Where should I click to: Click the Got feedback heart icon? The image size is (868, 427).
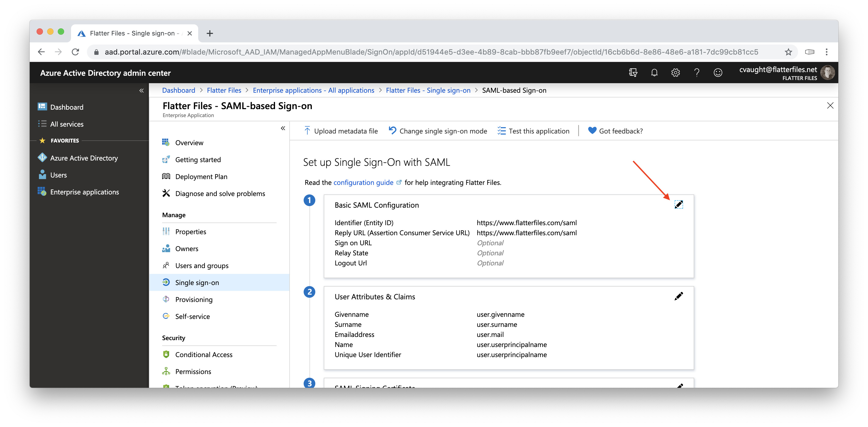(x=591, y=131)
